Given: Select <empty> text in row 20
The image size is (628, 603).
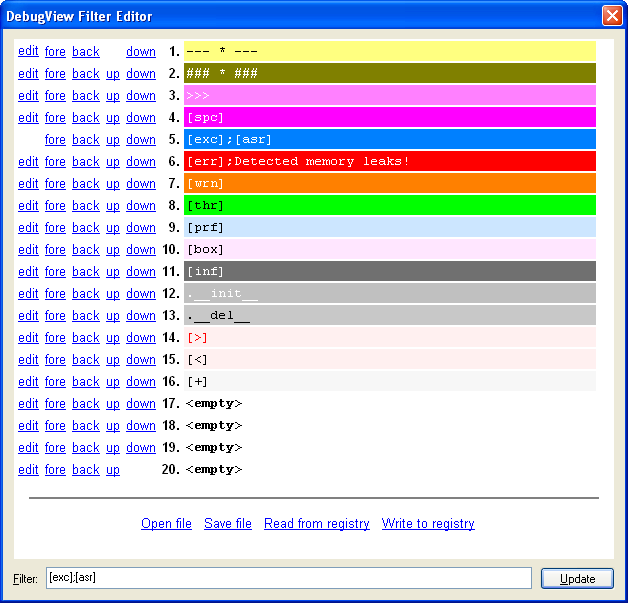Looking at the screenshot, I should tap(214, 470).
